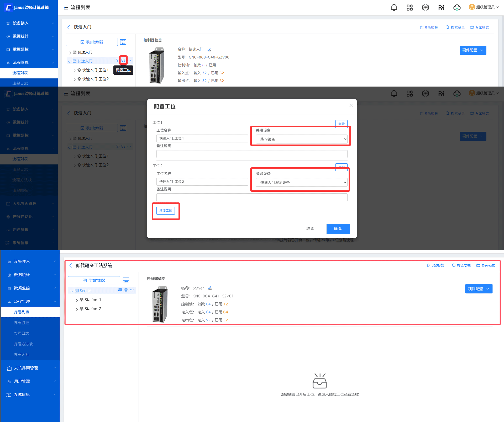This screenshot has height=422, width=504.
Task: Open 工位1 关联设备 dropdown
Action: [301, 139]
